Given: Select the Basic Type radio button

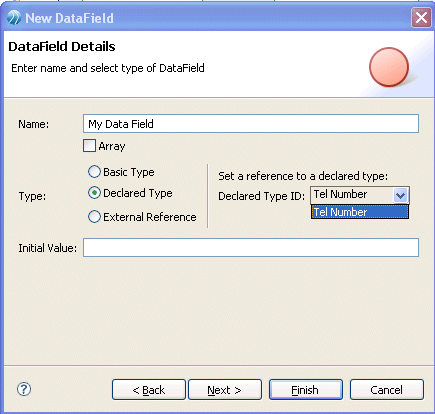Looking at the screenshot, I should (94, 172).
